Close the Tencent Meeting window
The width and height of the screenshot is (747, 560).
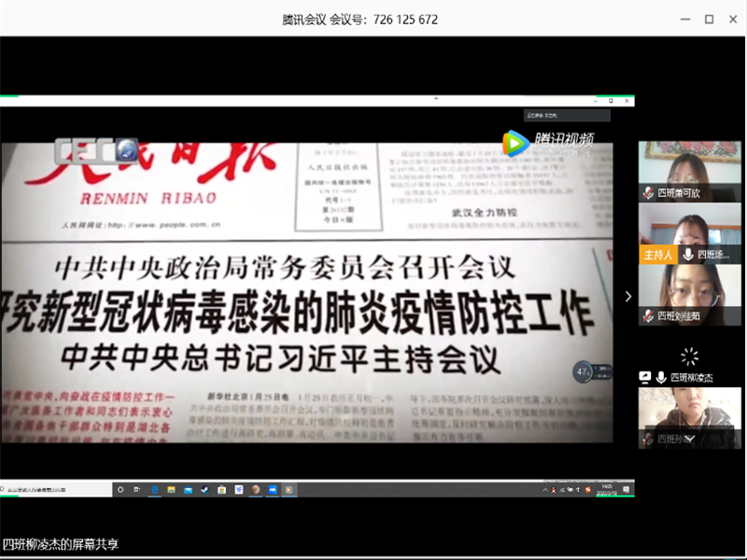pyautogui.click(x=733, y=19)
